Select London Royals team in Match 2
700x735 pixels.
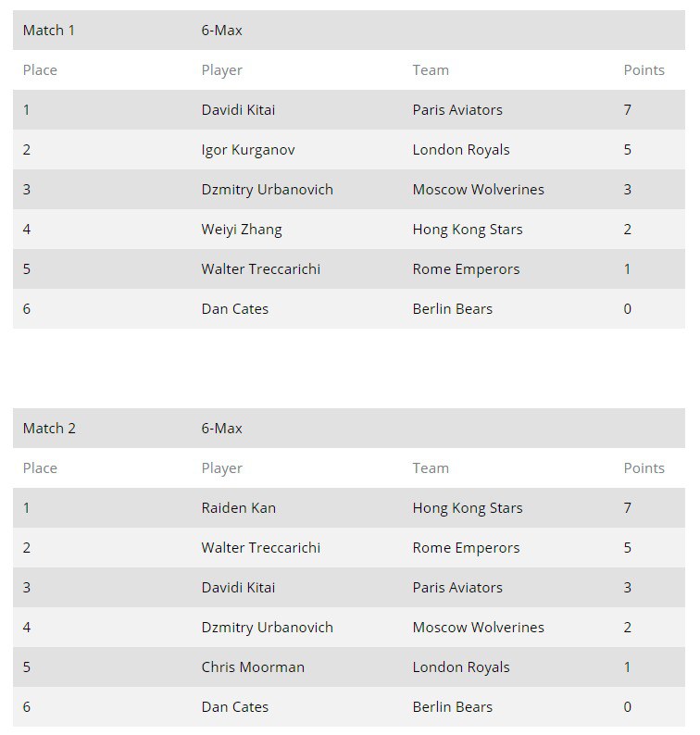pos(460,667)
